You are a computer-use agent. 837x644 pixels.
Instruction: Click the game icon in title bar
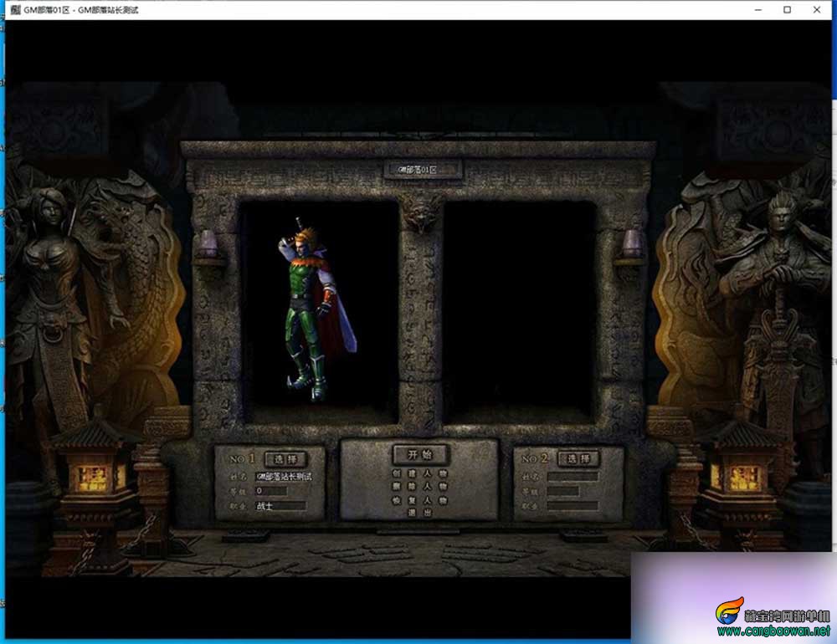point(15,9)
